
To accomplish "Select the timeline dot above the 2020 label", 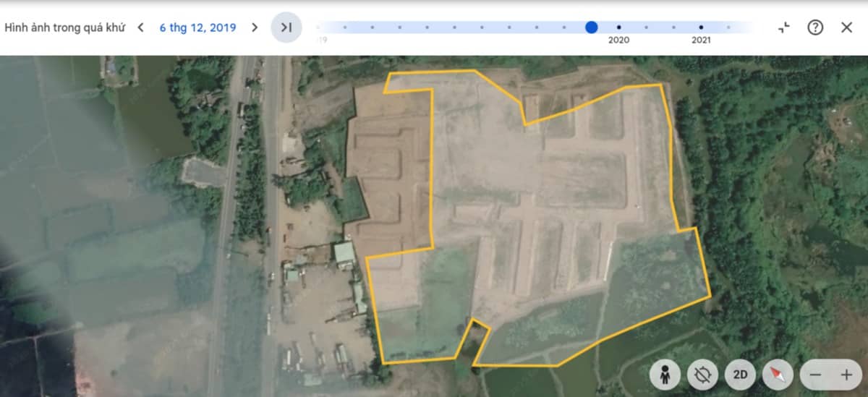I will 618,27.
